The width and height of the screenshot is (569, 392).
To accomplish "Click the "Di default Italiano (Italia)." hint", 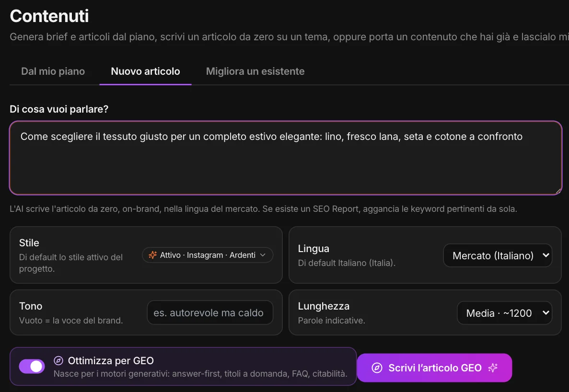I will tap(347, 263).
